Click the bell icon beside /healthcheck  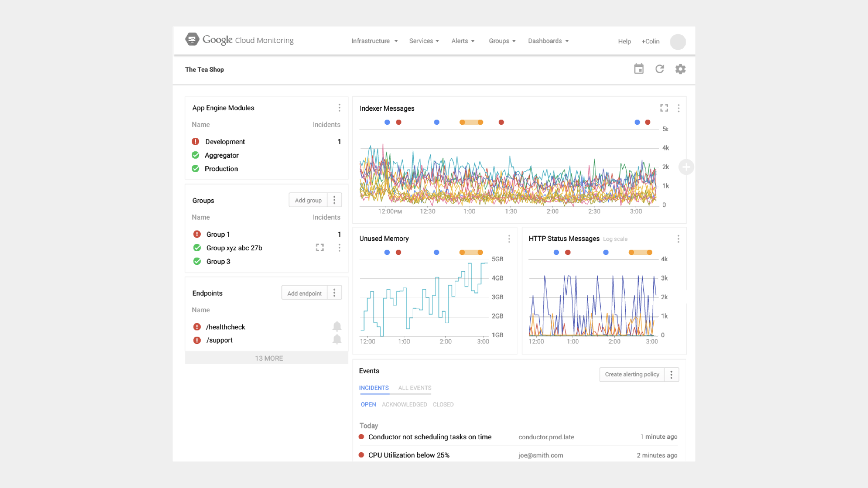[x=337, y=326]
